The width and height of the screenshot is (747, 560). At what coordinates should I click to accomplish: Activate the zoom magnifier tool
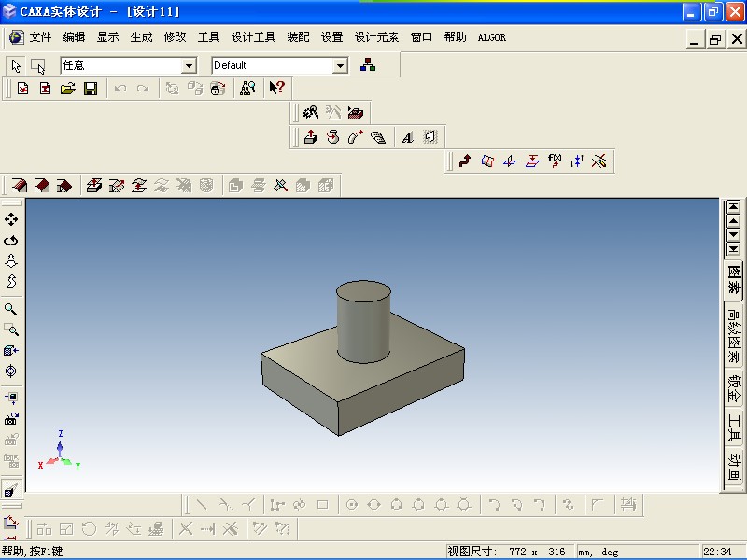[x=11, y=309]
